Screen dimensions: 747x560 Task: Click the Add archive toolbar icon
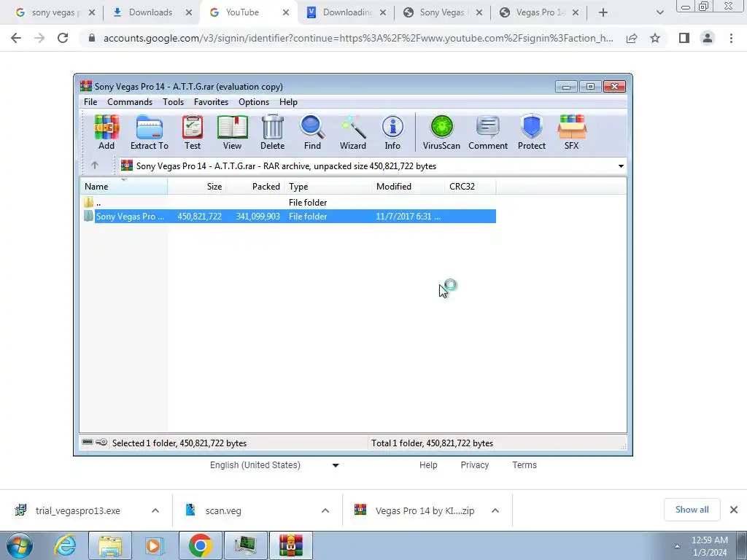point(107,133)
